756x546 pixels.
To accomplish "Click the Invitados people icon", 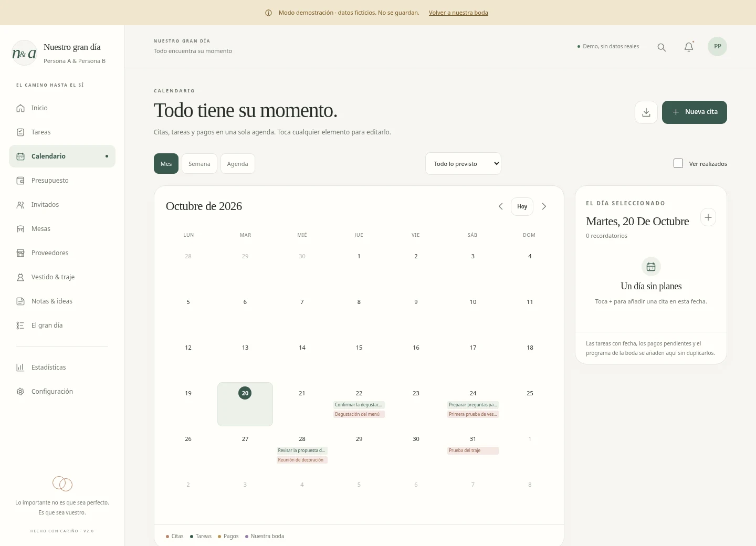I will pyautogui.click(x=20, y=205).
